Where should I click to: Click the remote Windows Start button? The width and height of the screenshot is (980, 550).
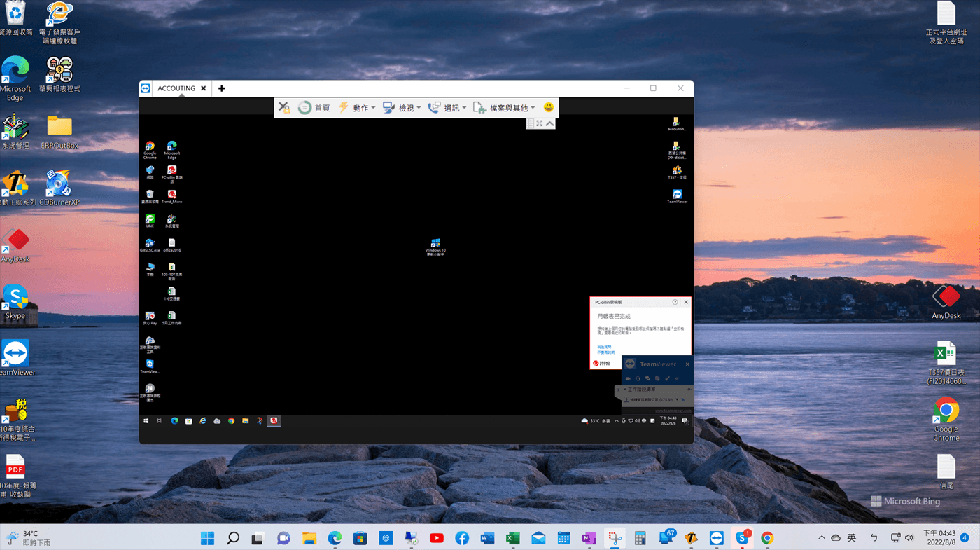[x=146, y=421]
